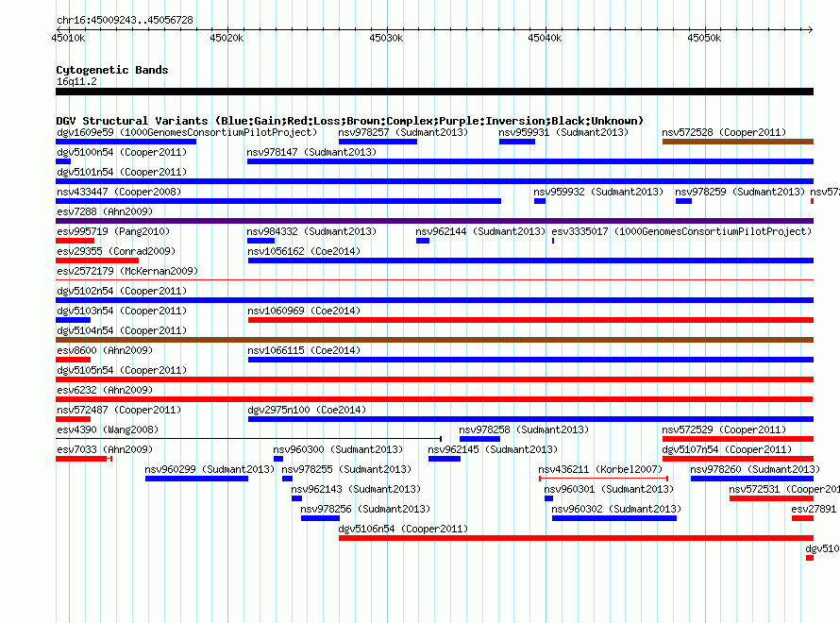The image size is (840, 623).
Task: Select dgv5107n54 (Cooper2011) label
Action: [727, 449]
